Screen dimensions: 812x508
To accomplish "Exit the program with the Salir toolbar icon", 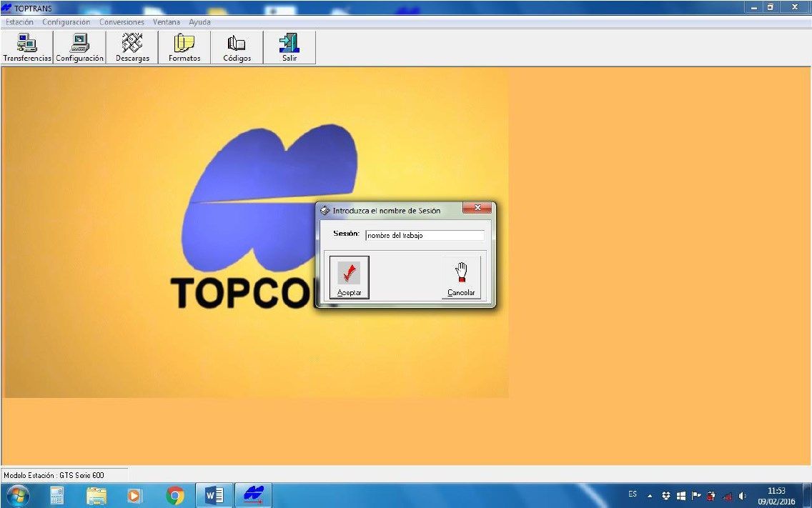I will [x=289, y=48].
